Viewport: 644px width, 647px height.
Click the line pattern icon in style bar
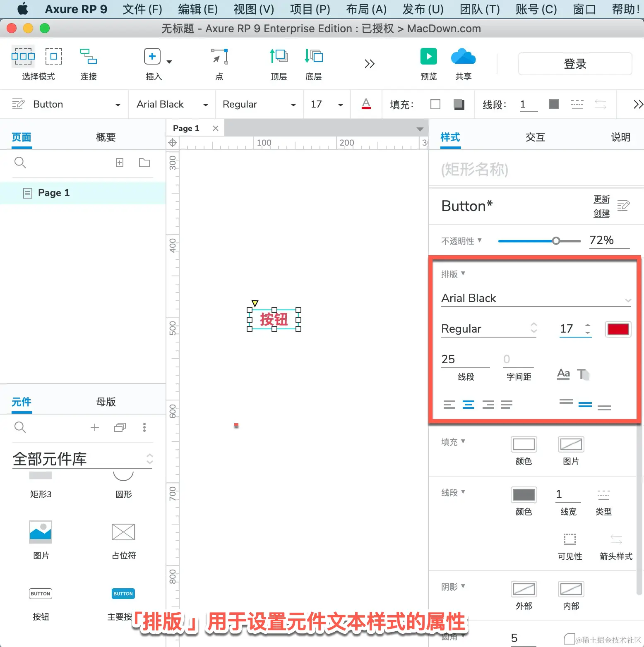[x=577, y=104]
